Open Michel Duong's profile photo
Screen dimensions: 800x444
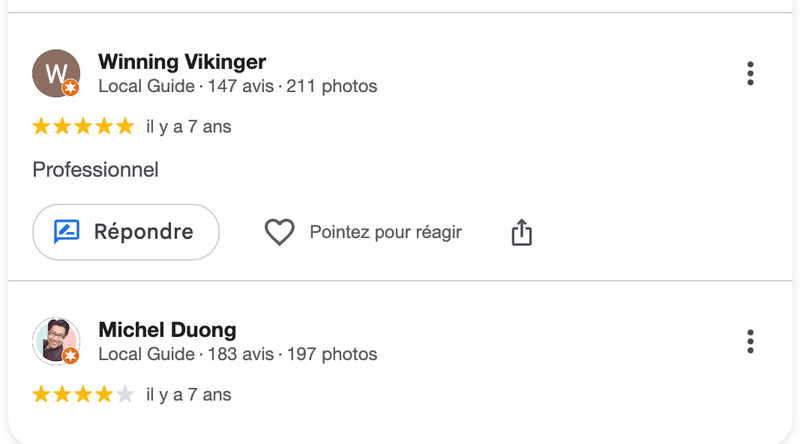pyautogui.click(x=54, y=340)
